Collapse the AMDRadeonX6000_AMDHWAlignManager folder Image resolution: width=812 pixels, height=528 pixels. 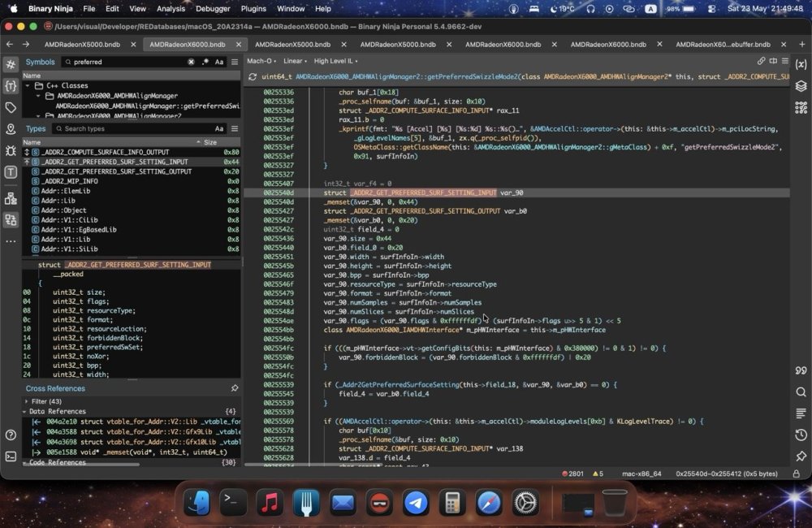click(x=38, y=96)
